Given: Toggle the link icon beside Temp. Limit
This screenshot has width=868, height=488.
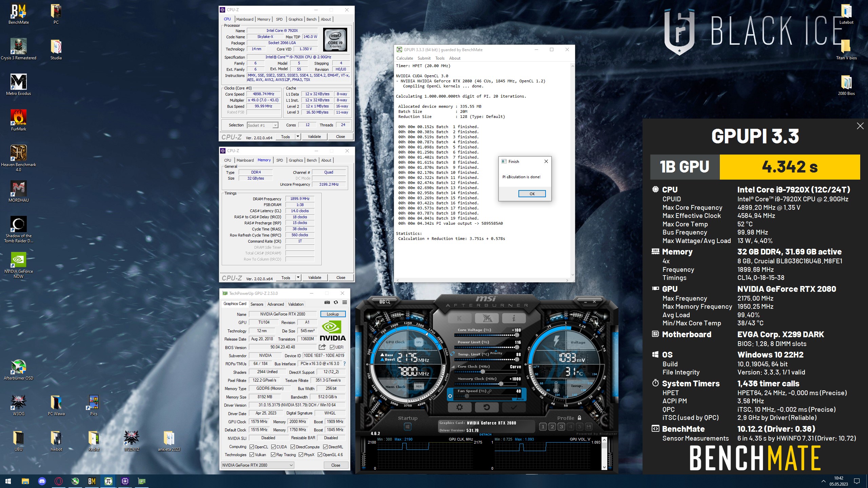Looking at the screenshot, I should [x=453, y=354].
